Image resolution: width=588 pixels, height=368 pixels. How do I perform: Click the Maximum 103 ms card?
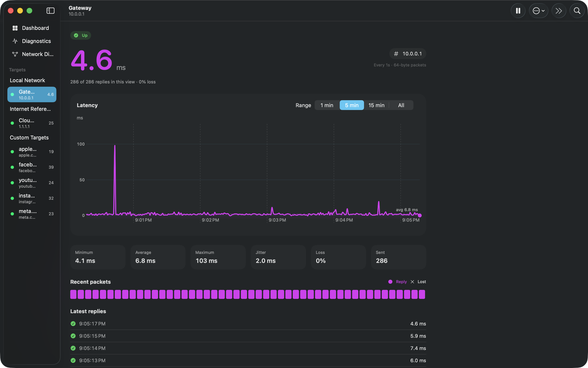tap(218, 257)
